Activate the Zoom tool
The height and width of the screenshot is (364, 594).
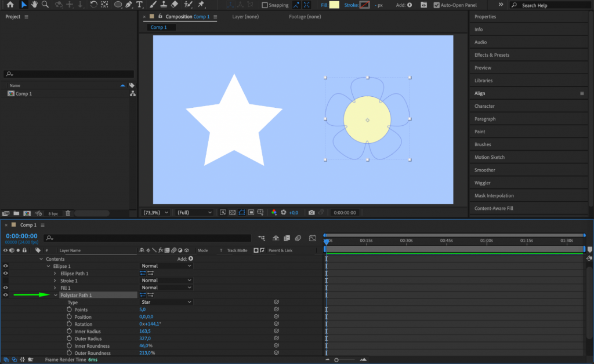(x=45, y=5)
